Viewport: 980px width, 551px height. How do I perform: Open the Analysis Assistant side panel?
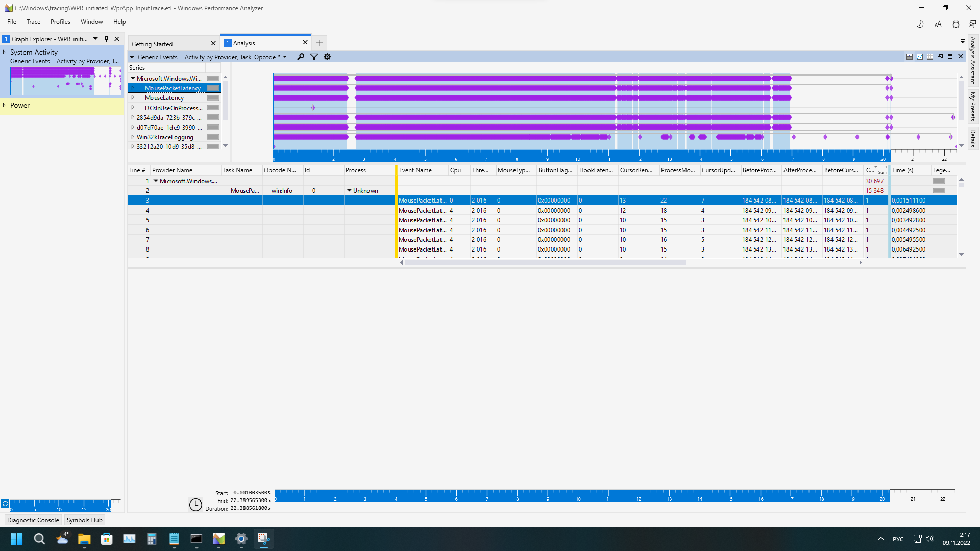coord(973,61)
